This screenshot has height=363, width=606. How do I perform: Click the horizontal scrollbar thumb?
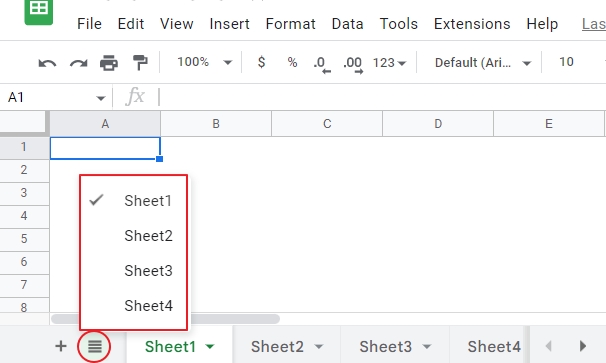165,319
